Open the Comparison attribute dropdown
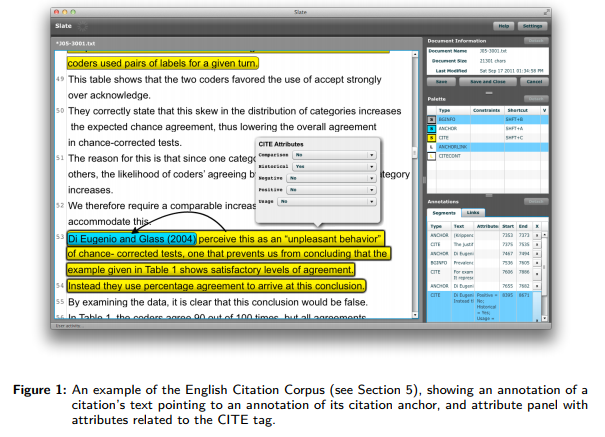This screenshot has height=437, width=605. [334, 155]
